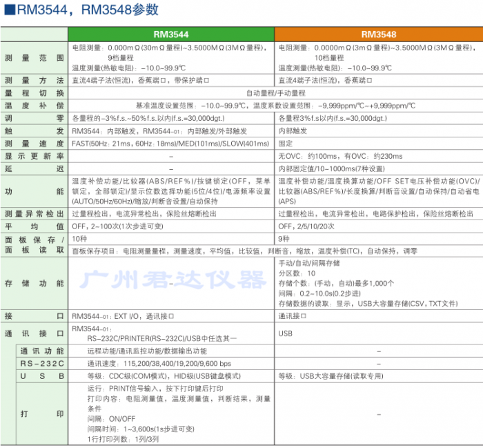Click the row label '触发'
483x448 pixels.
pyautogui.click(x=34, y=131)
